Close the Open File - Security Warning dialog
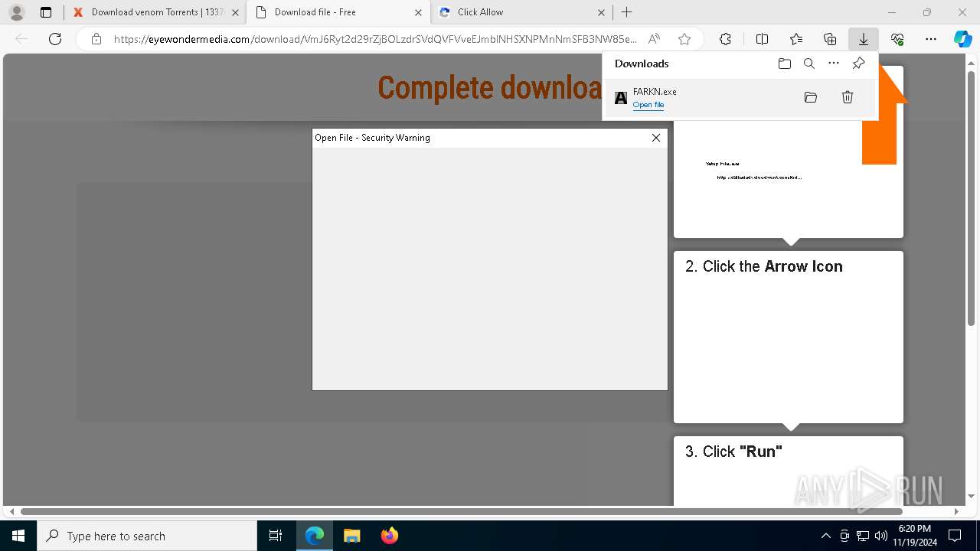Screen dimensions: 980x551 (x=656, y=138)
